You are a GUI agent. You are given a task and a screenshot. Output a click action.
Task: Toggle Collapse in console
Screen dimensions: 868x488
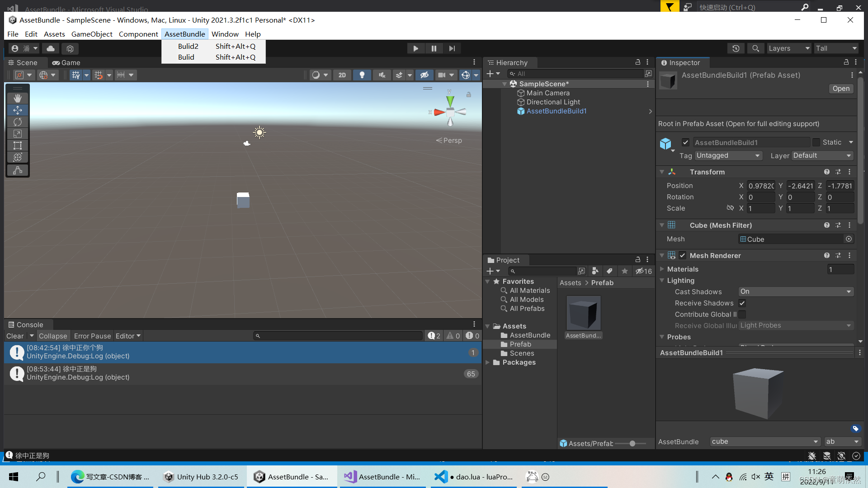pos(53,336)
